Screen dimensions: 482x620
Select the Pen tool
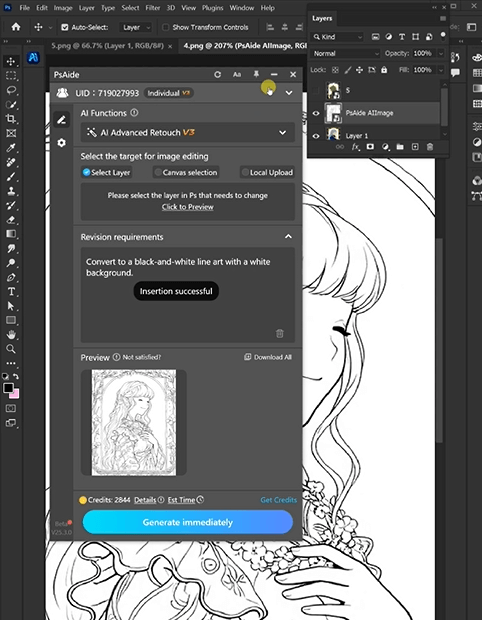(x=11, y=277)
